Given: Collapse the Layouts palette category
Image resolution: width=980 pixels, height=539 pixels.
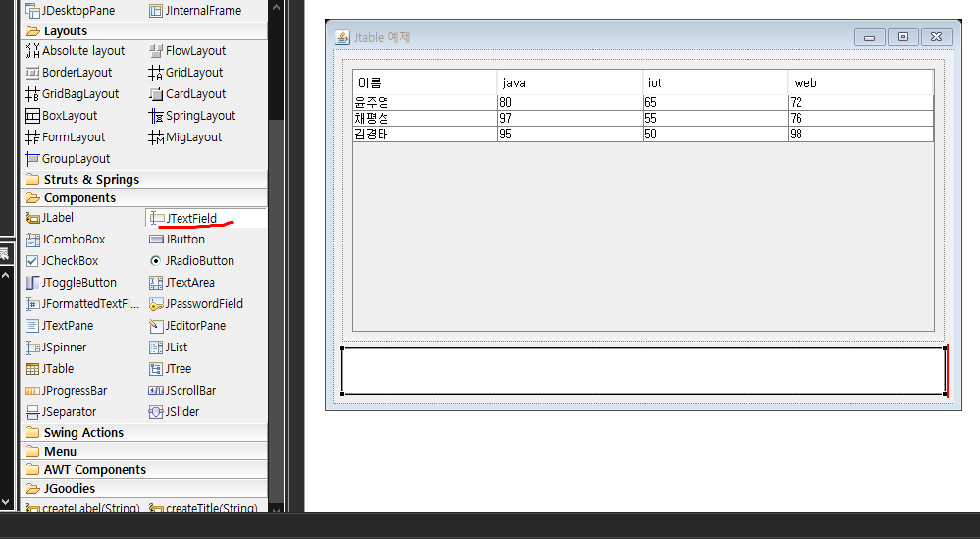Looking at the screenshot, I should pos(144,31).
